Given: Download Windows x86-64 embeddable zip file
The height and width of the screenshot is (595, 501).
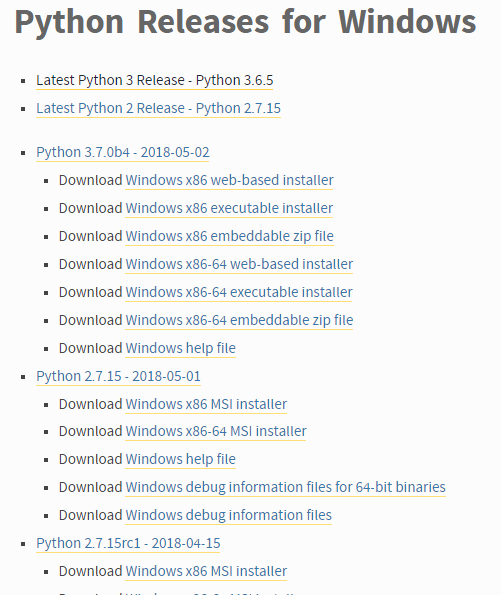Looking at the screenshot, I should tap(239, 321).
